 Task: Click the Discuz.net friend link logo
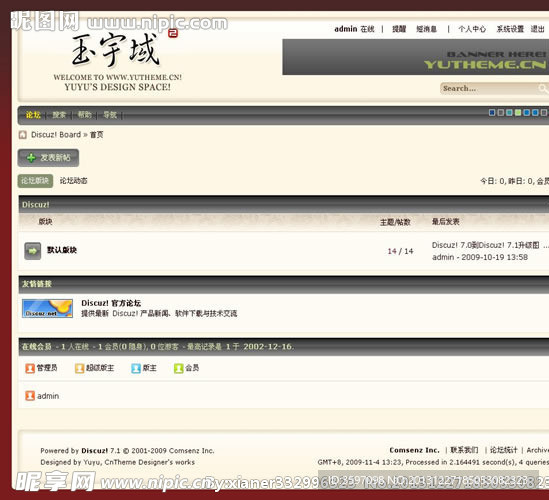[x=47, y=308]
